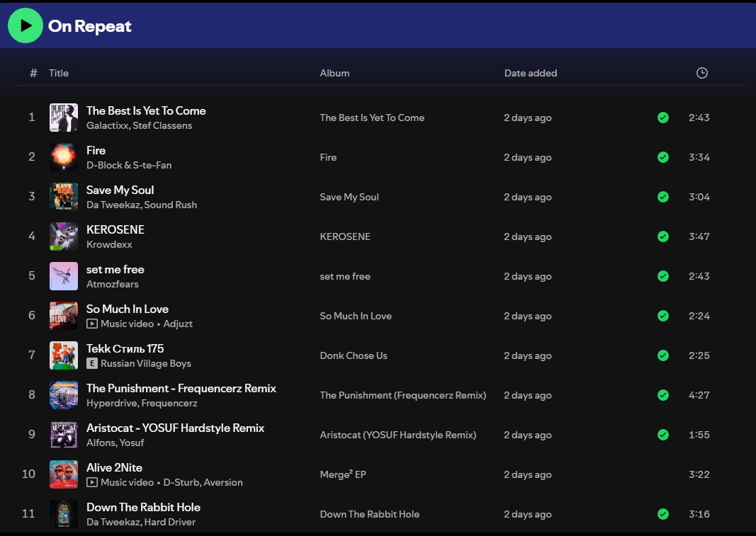Click Music video icon on Alive 2Nite
The image size is (756, 536).
click(91, 482)
